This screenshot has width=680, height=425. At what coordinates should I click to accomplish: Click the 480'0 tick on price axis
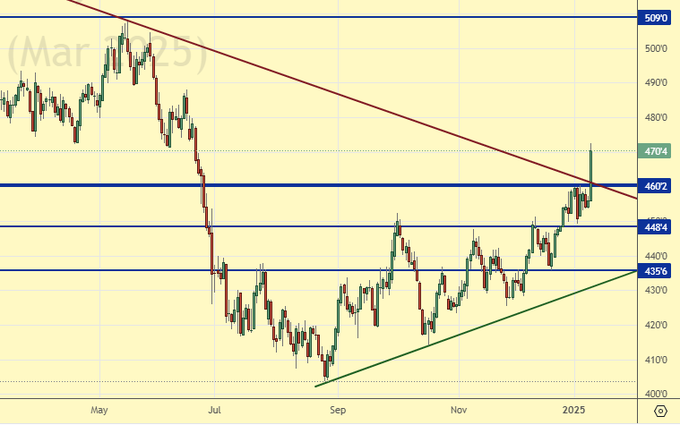[657, 117]
